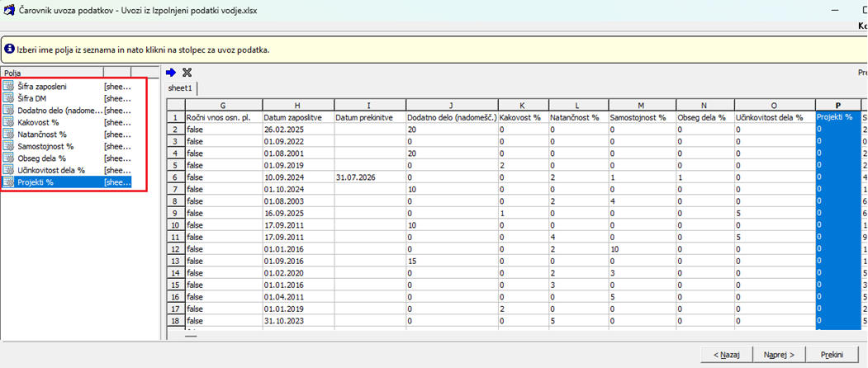Click the icon beside Samostojnost % field
The height and width of the screenshot is (368, 868).
tap(8, 146)
